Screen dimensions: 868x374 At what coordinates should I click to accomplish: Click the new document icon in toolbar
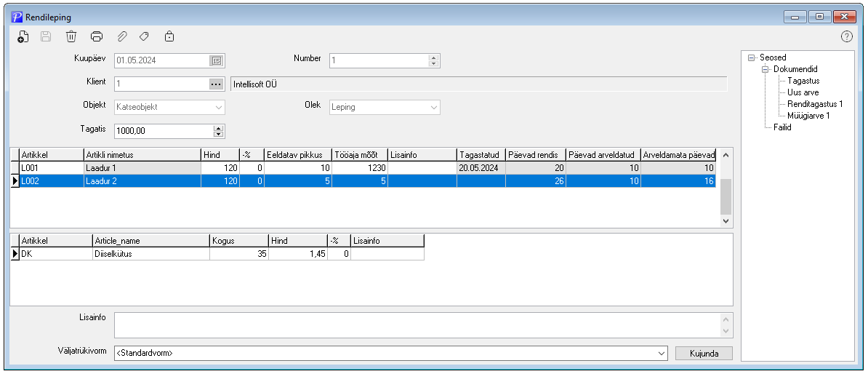[x=23, y=37]
